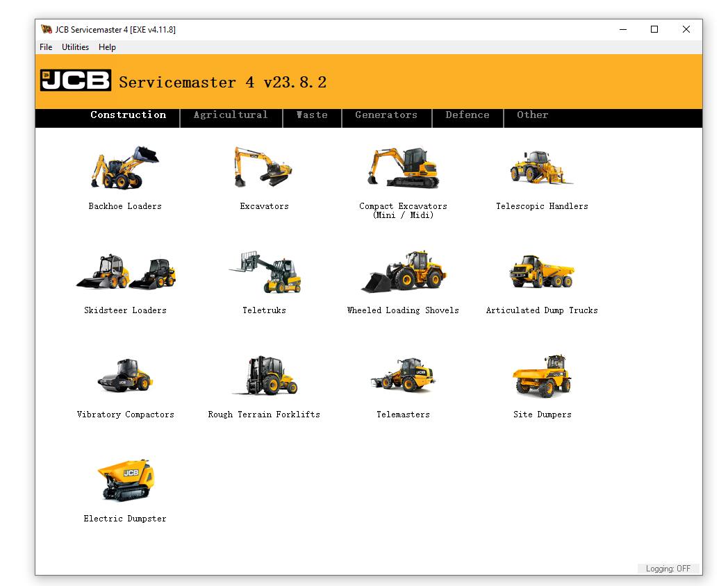Click the Electric Dumpster label
The width and height of the screenshot is (728, 586).
tap(125, 519)
